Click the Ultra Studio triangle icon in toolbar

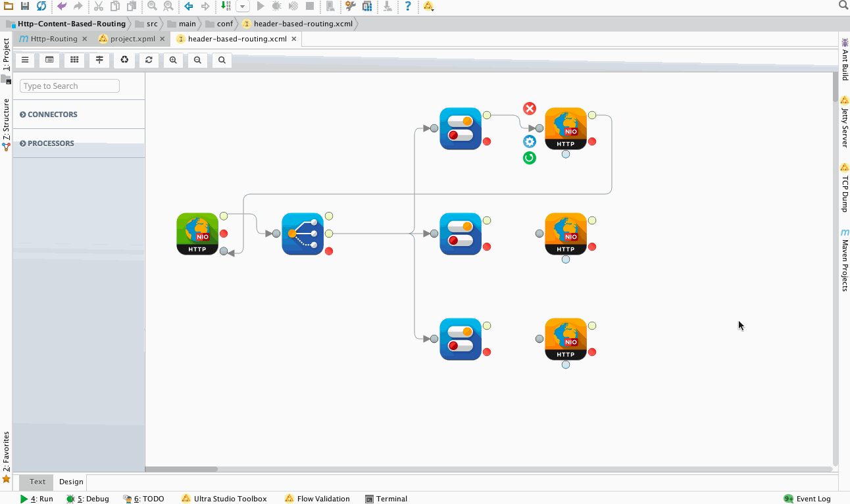[x=428, y=6]
